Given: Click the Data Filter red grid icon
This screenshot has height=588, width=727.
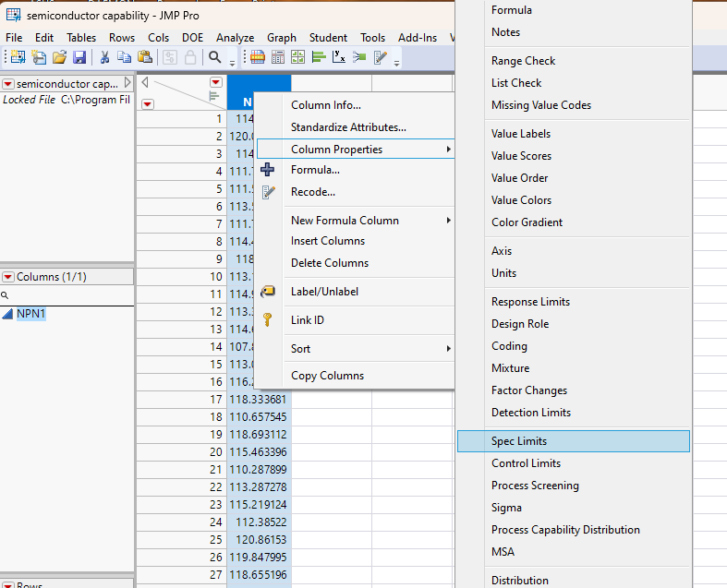Looking at the screenshot, I should pyautogui.click(x=258, y=57).
